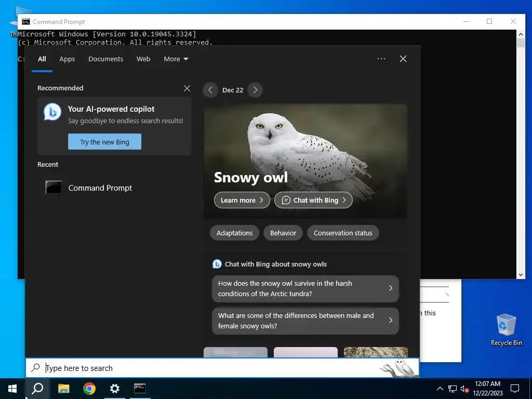
Task: Go to next day after Dec 22
Action: (x=255, y=90)
